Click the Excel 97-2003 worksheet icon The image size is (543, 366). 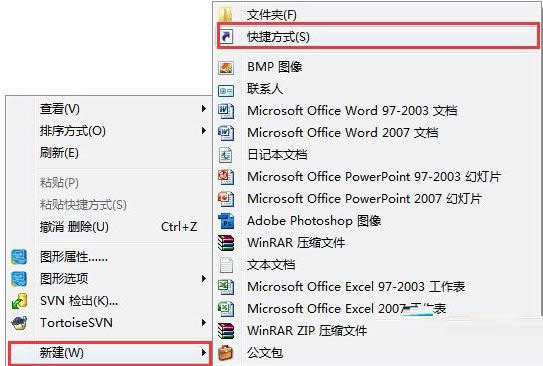226,287
